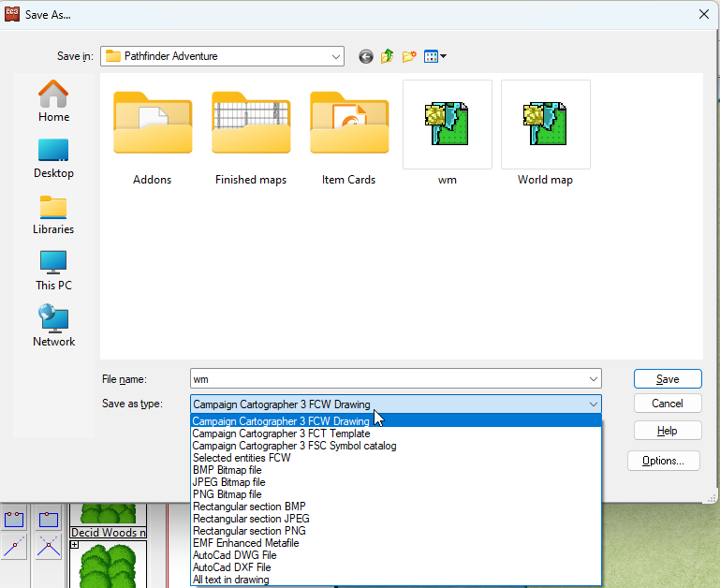Click in the File name field
720x588 pixels.
pos(389,379)
